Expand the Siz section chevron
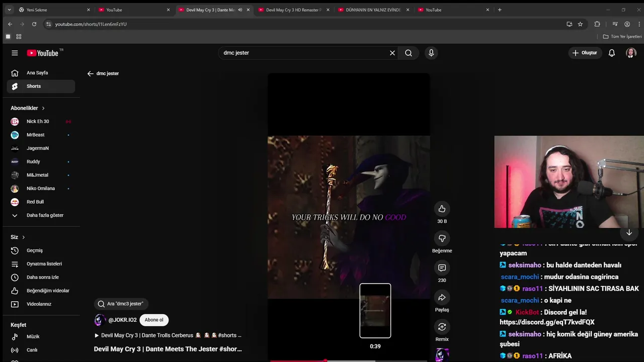 tap(23, 237)
